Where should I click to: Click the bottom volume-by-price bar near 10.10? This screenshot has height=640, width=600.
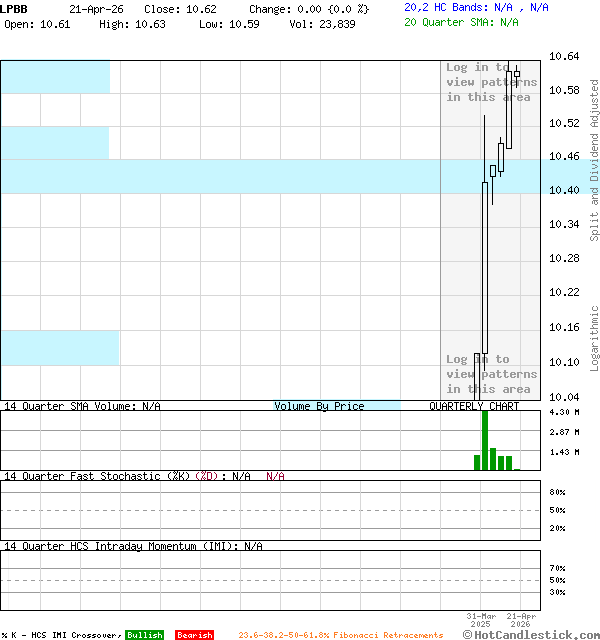point(59,347)
